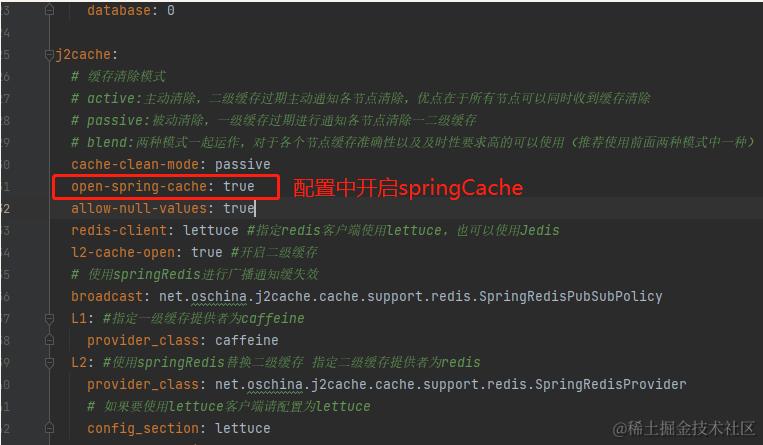
Task: Click the red springCache annotation text
Action: (408, 188)
